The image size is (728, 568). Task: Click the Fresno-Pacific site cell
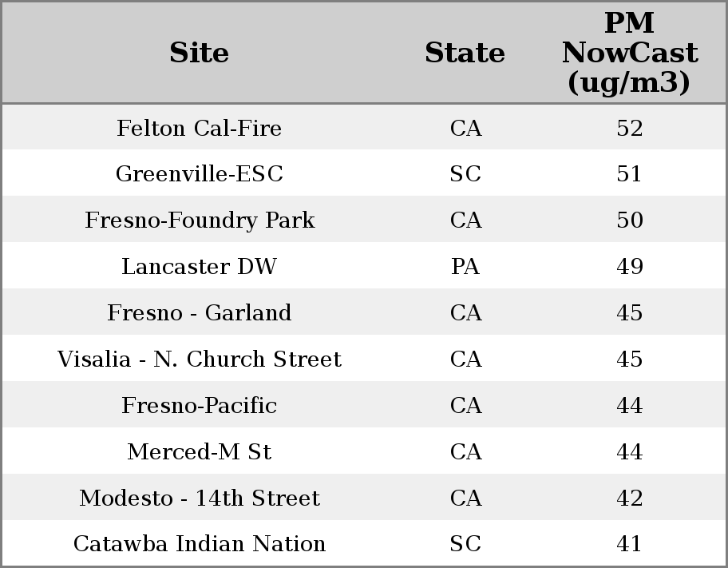pos(199,406)
